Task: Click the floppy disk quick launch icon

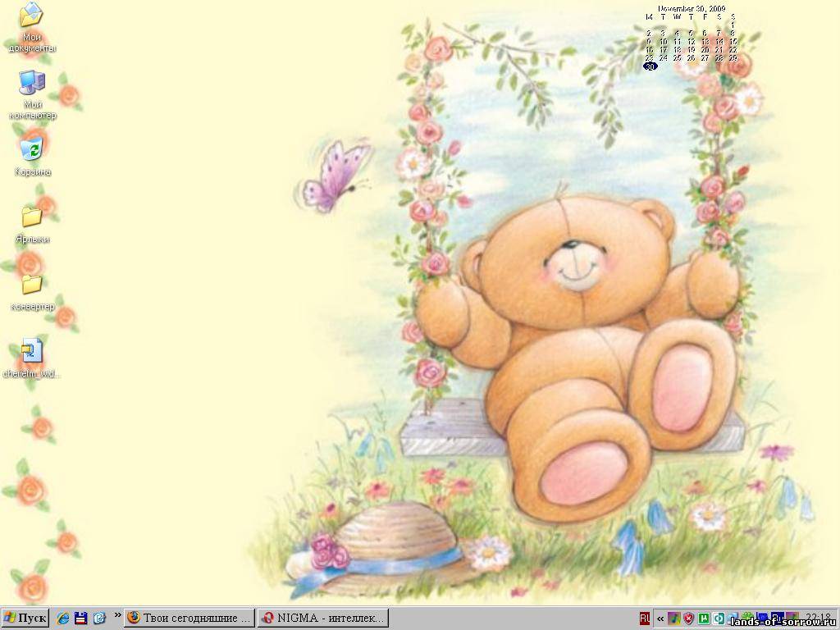Action: click(x=81, y=619)
